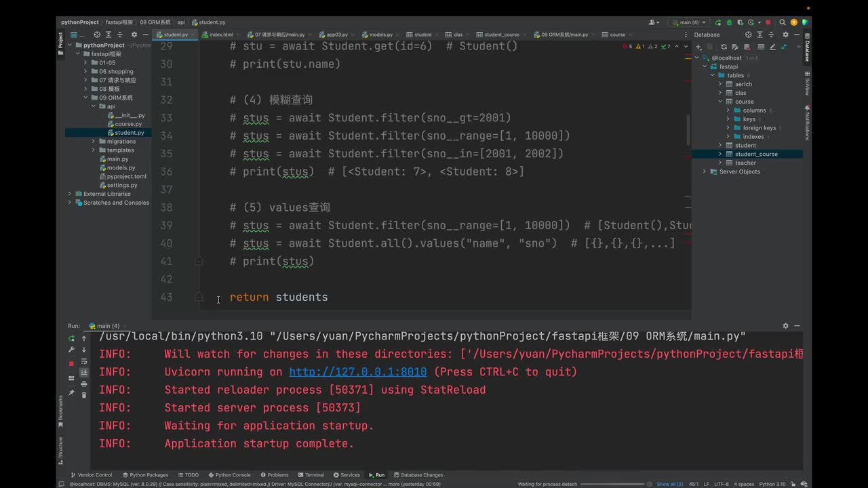Switch to models.py editor tab
Screen dimensions: 868x488
pos(381,35)
